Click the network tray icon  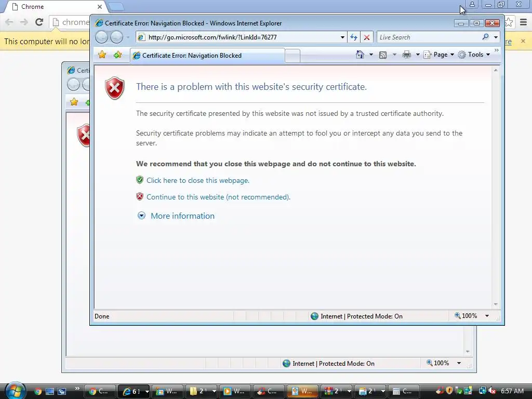482,391
